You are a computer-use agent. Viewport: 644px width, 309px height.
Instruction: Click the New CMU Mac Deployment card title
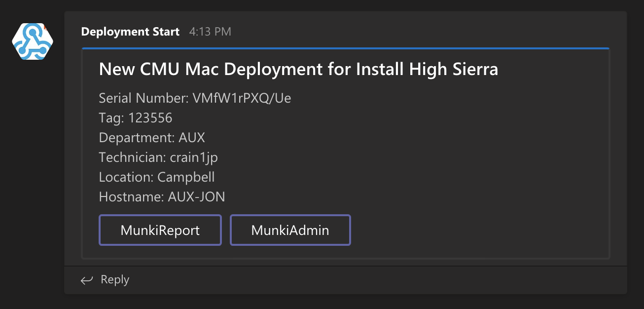(298, 70)
